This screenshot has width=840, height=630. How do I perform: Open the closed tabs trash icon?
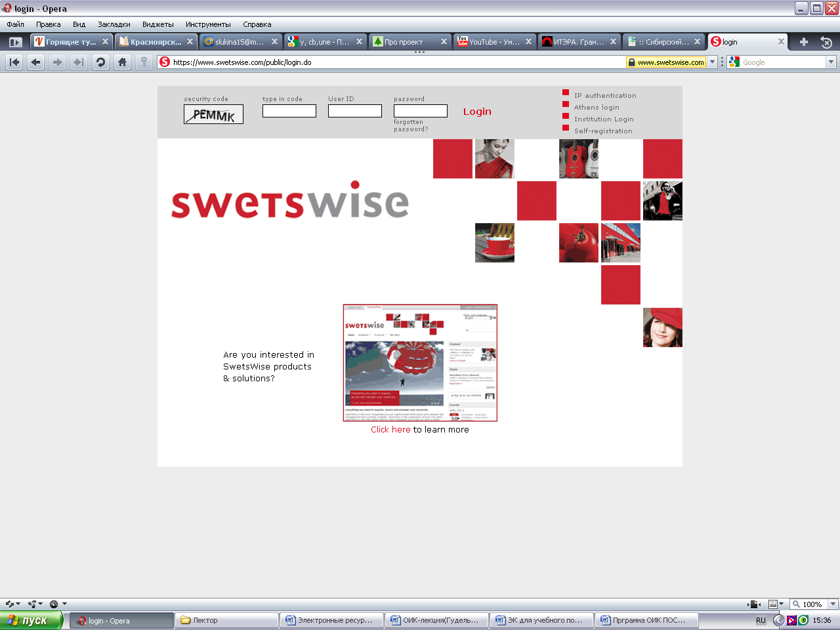click(x=826, y=42)
